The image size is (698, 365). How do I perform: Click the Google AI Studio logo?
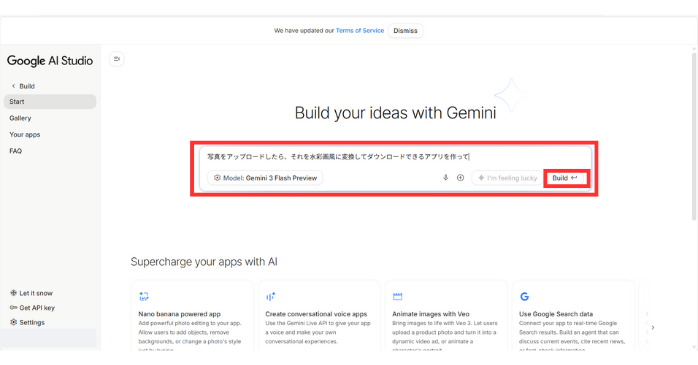pos(50,61)
